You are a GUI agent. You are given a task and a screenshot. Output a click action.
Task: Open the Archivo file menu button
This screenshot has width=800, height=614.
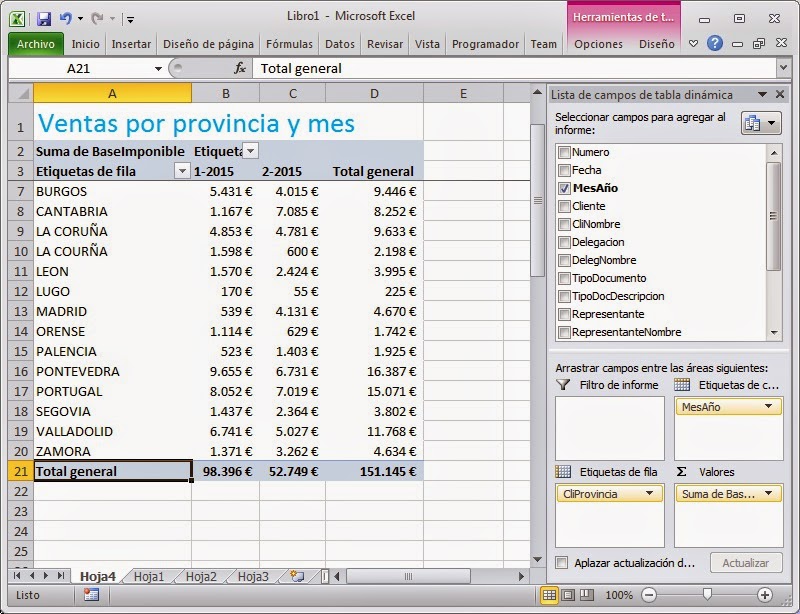36,44
